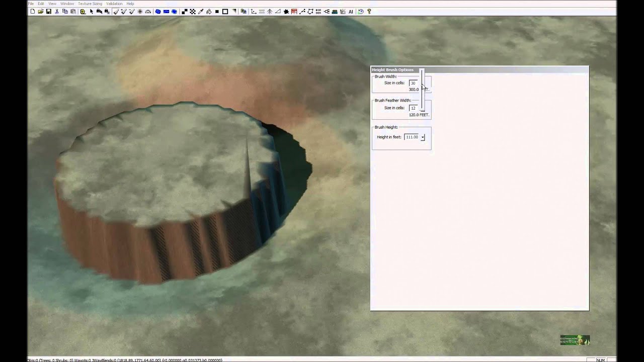Click the Save floppy disk icon
Image resolution: width=644 pixels, height=362 pixels.
(x=49, y=11)
